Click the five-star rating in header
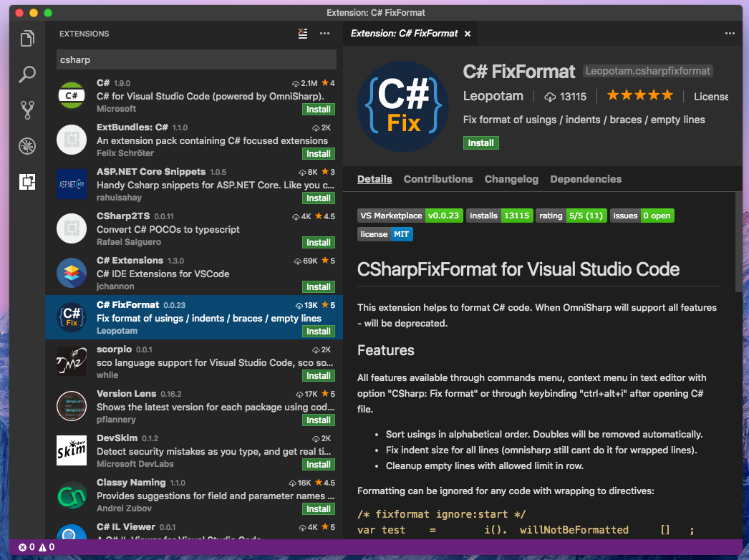Image resolution: width=749 pixels, height=560 pixels. [640, 95]
